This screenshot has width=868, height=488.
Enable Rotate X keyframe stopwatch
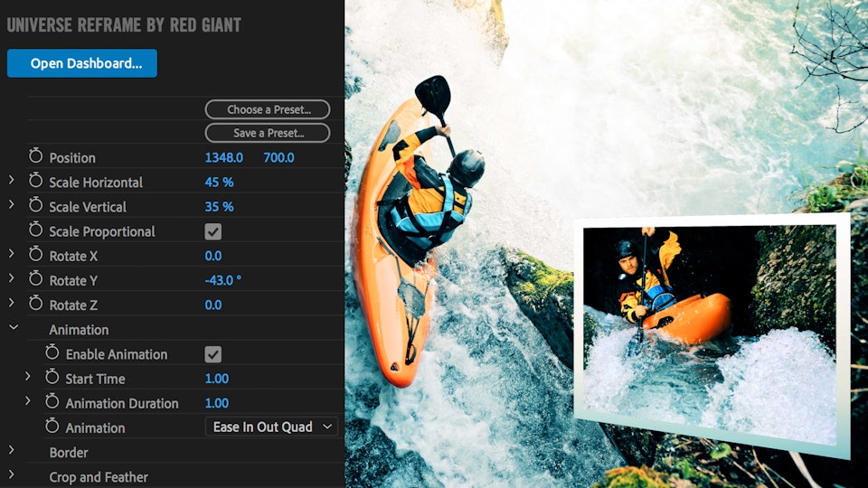click(35, 255)
